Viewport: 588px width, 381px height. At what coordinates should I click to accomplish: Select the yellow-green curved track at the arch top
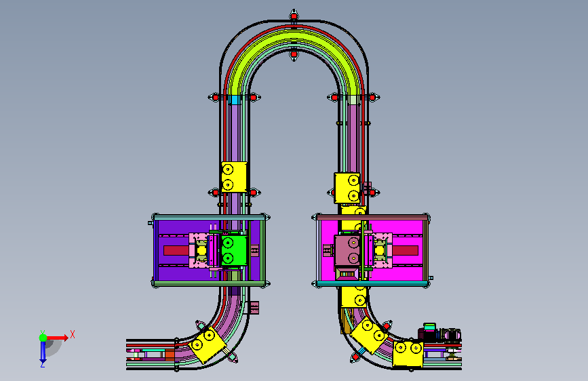point(294,37)
